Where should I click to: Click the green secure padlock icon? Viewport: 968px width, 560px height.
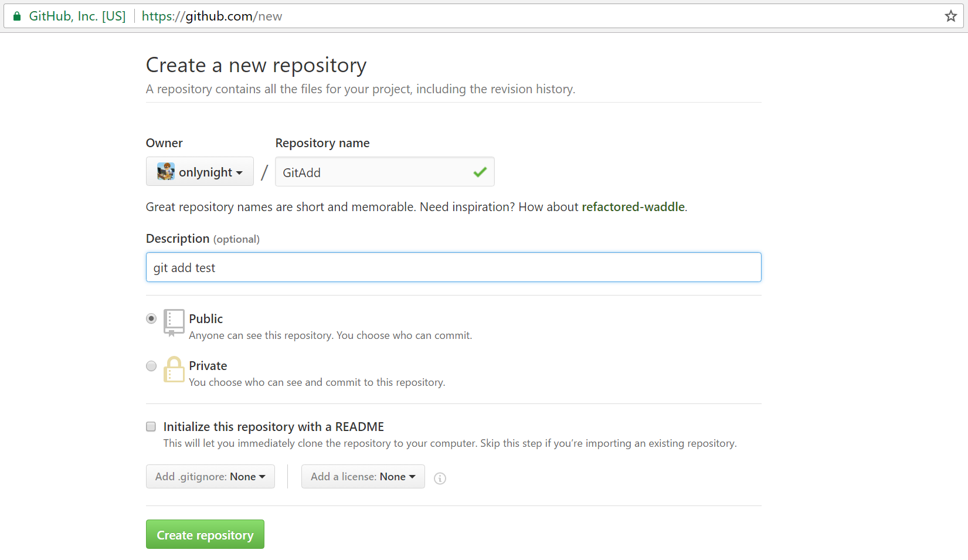click(17, 16)
